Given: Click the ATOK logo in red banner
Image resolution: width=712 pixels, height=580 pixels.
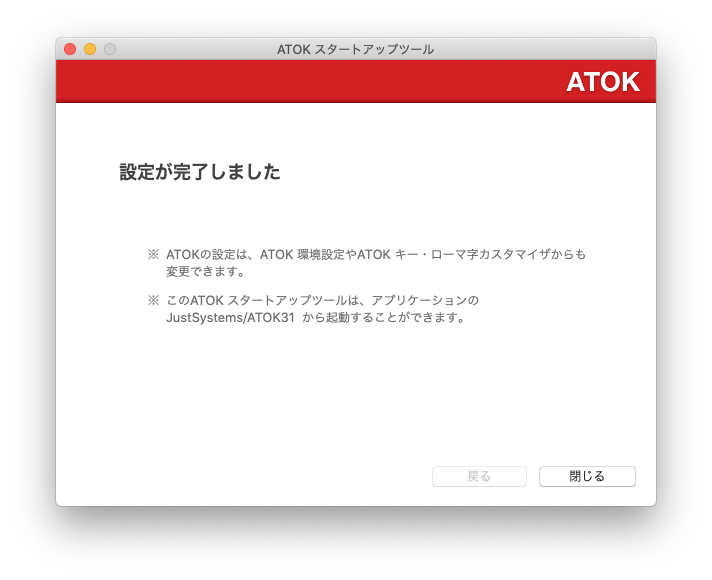Looking at the screenshot, I should [603, 82].
